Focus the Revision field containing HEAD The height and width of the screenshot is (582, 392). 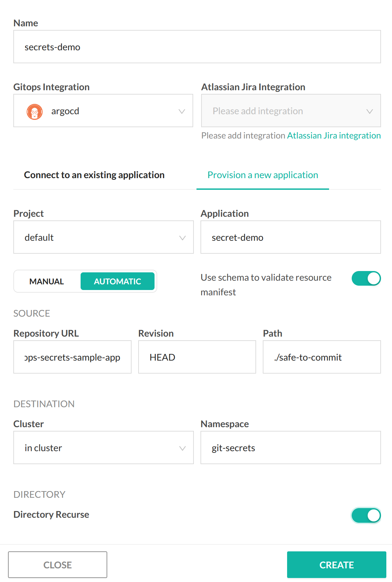pos(197,357)
